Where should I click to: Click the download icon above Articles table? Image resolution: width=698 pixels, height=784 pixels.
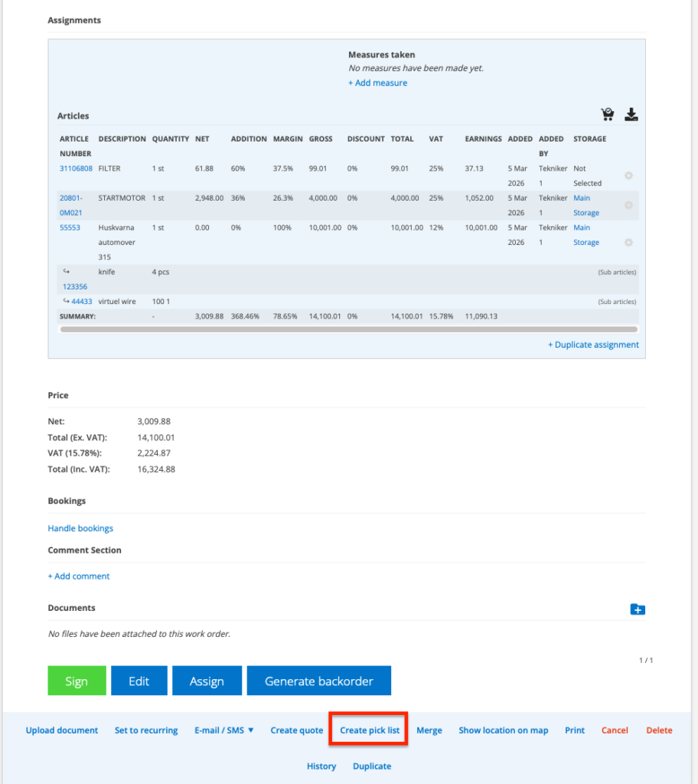631,115
